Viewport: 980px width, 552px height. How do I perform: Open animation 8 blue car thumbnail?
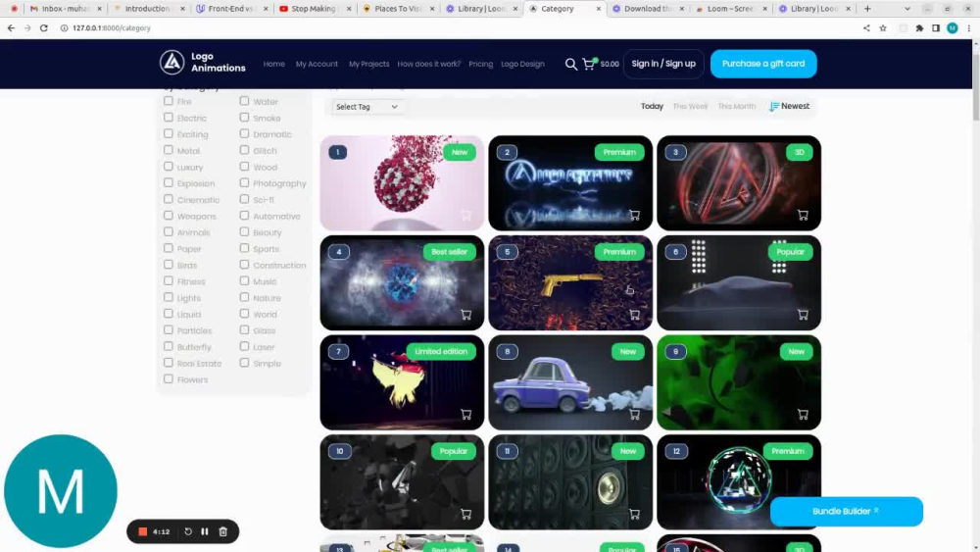pos(570,382)
